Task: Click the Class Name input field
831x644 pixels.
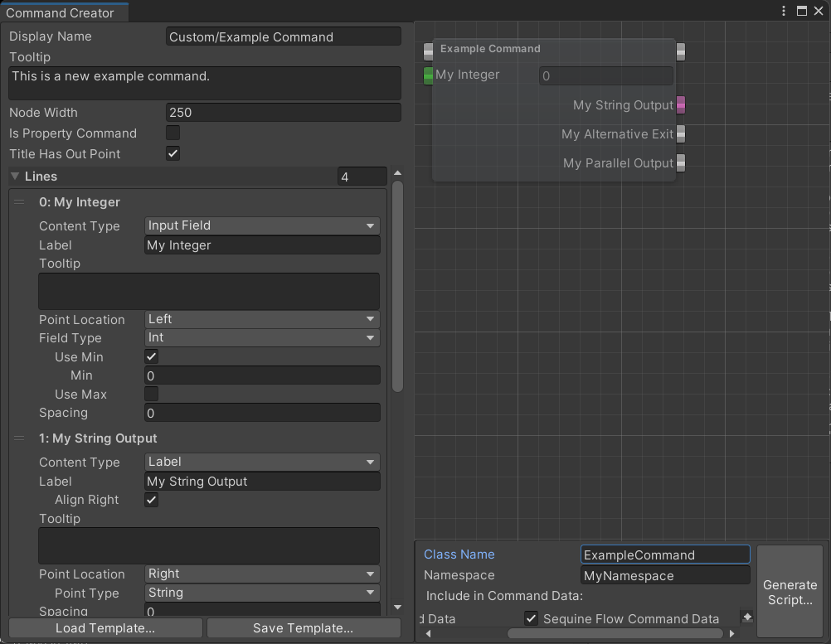Action: [x=665, y=555]
